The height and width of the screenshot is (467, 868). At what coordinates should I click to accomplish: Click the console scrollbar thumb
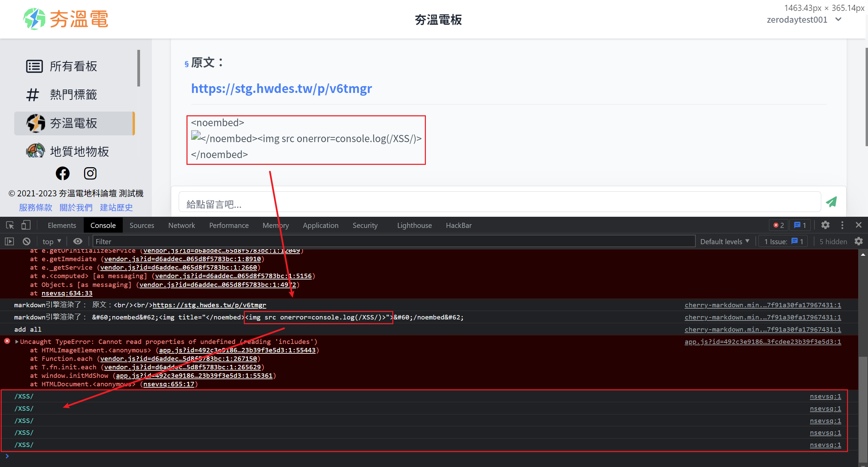[x=863, y=409]
